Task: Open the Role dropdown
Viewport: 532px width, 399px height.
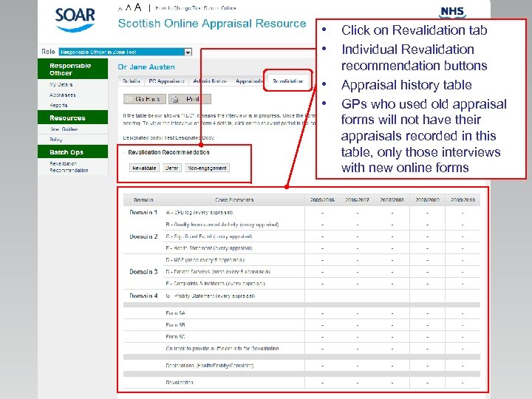Action: point(125,52)
